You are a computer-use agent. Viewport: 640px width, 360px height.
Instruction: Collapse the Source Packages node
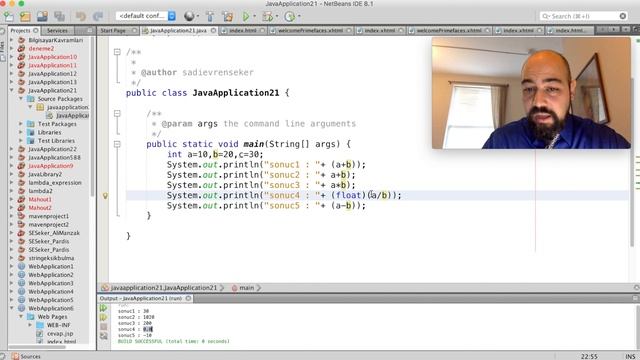pos(21,99)
